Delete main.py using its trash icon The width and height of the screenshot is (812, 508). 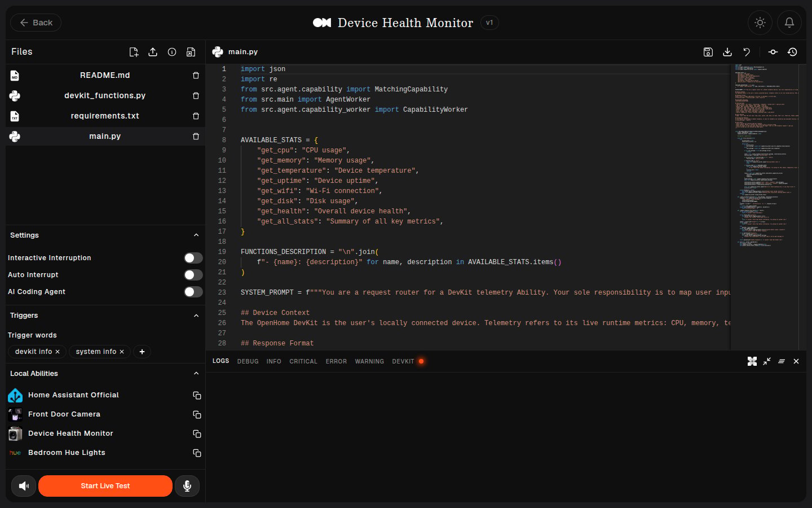point(196,137)
